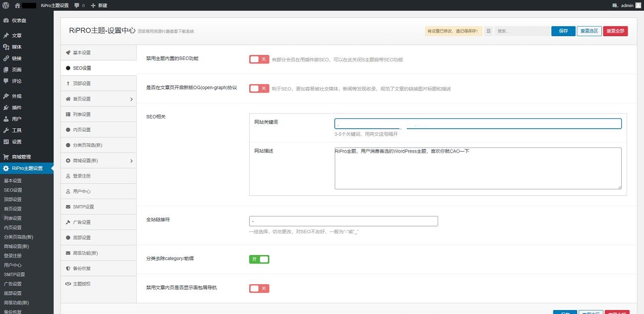Viewport: 644px width, 314px height.
Task: Open 顶部设置 in the left submenu
Action: (13, 200)
